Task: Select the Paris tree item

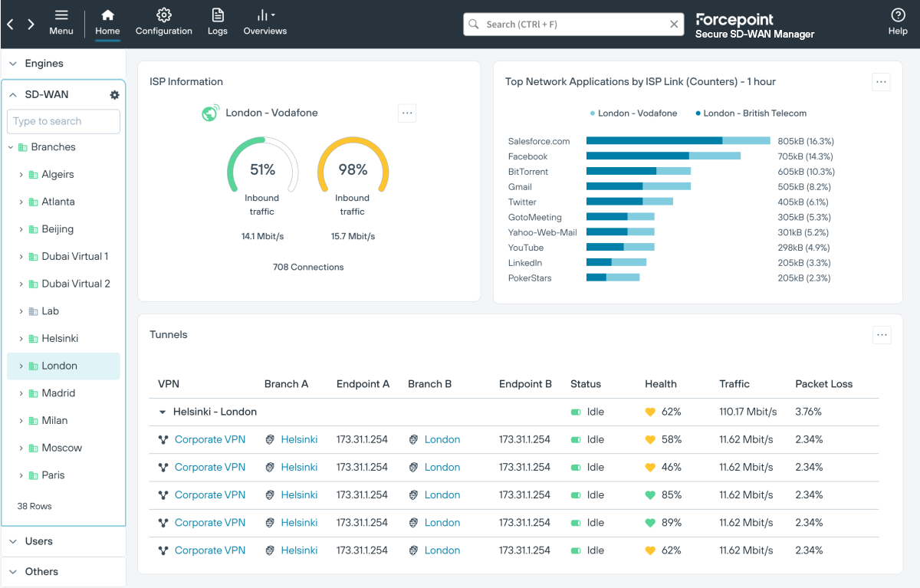Action: pos(53,475)
